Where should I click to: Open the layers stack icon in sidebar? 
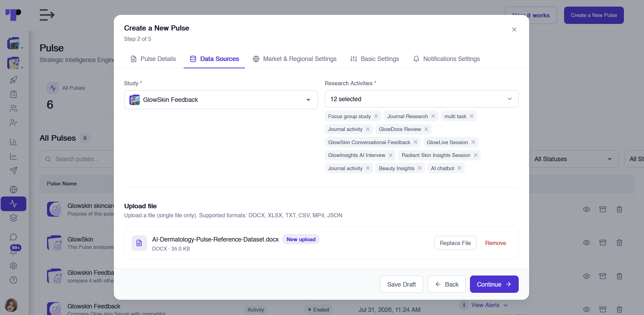13,218
